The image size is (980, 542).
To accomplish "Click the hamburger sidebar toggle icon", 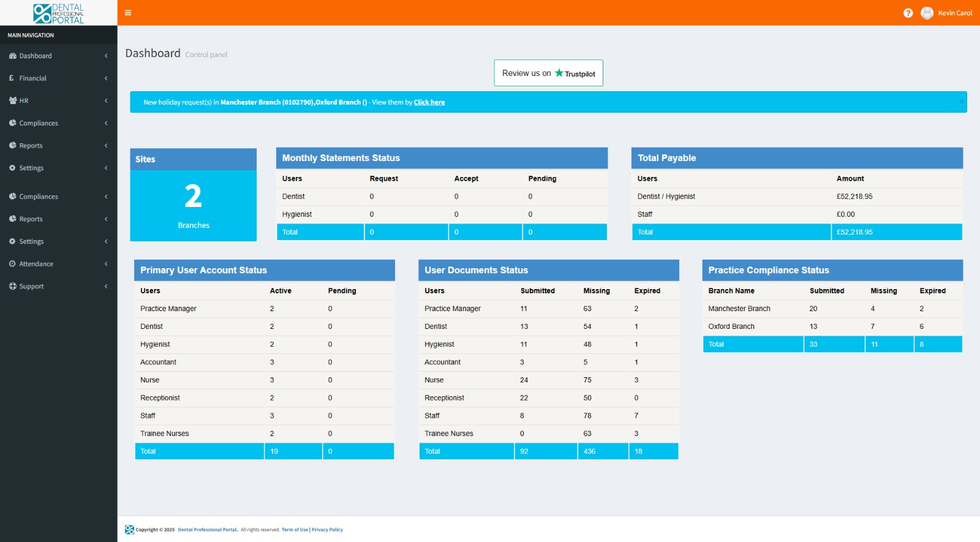I will [x=128, y=13].
